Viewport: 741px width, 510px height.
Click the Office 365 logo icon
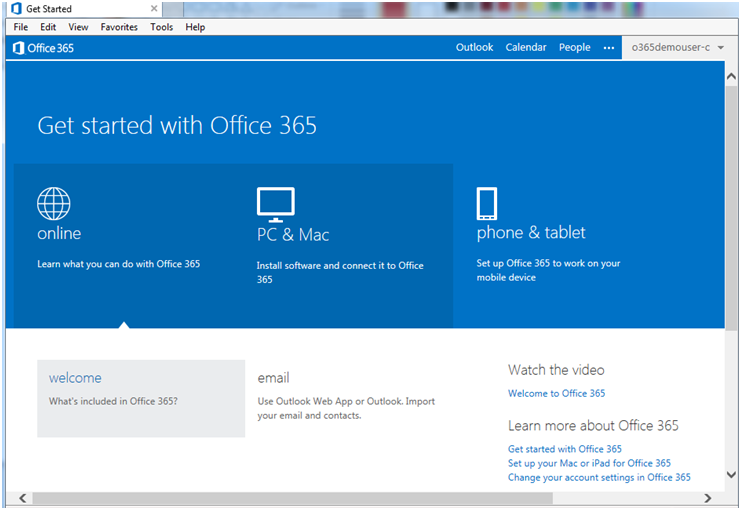point(19,48)
